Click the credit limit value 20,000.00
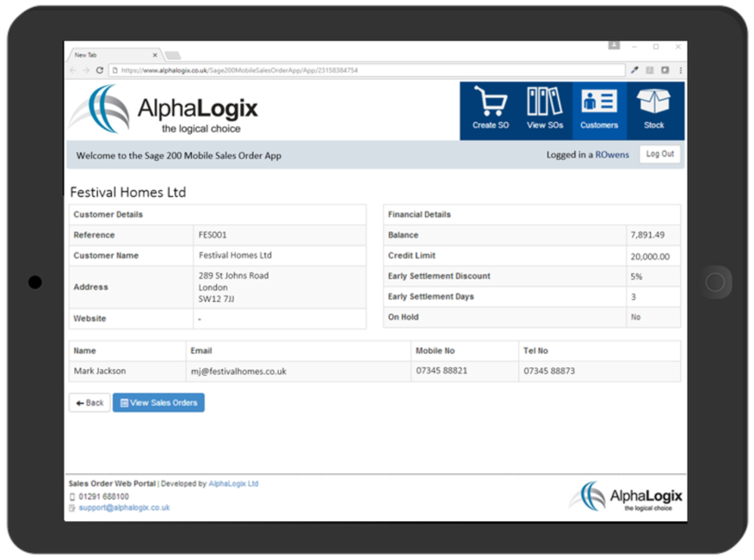 pyautogui.click(x=650, y=256)
